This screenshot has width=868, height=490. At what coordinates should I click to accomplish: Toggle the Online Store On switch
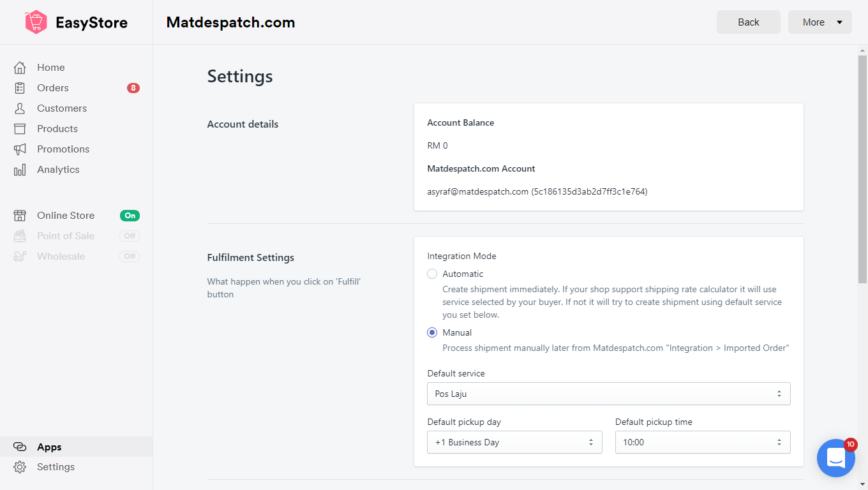[130, 216]
